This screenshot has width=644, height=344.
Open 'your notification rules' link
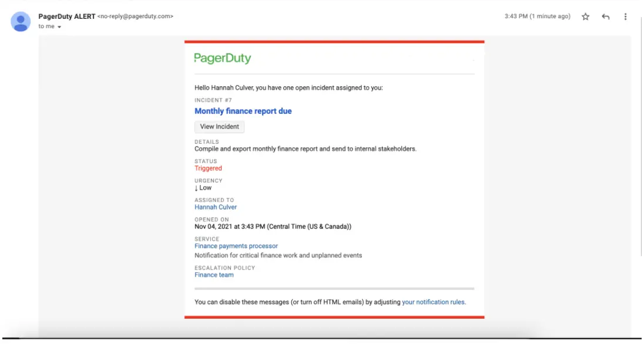(x=434, y=302)
